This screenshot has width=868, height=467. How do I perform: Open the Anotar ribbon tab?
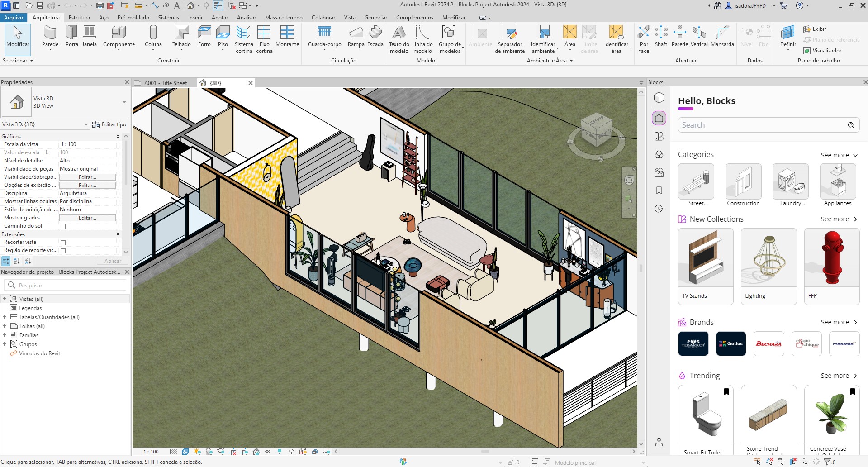click(x=220, y=18)
